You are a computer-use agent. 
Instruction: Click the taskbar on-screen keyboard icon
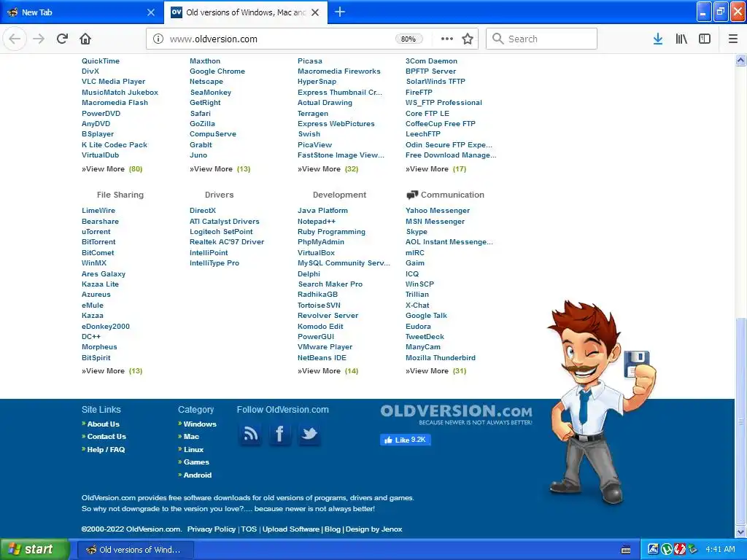pyautogui.click(x=626, y=550)
